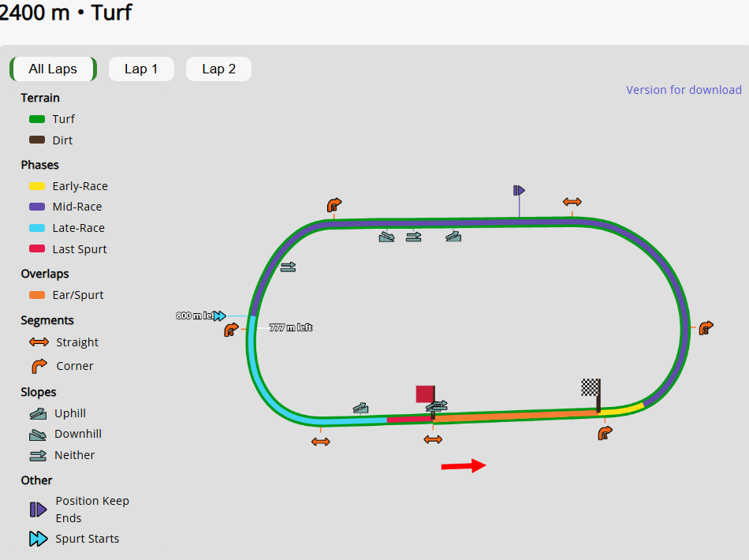
Task: Click the Position Keep Ends legend icon
Action: point(38,510)
